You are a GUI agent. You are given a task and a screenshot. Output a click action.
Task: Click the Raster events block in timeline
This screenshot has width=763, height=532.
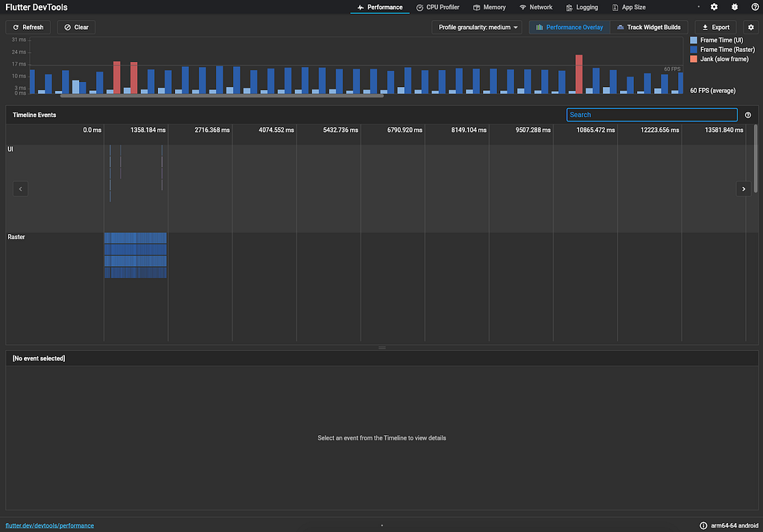click(x=136, y=255)
